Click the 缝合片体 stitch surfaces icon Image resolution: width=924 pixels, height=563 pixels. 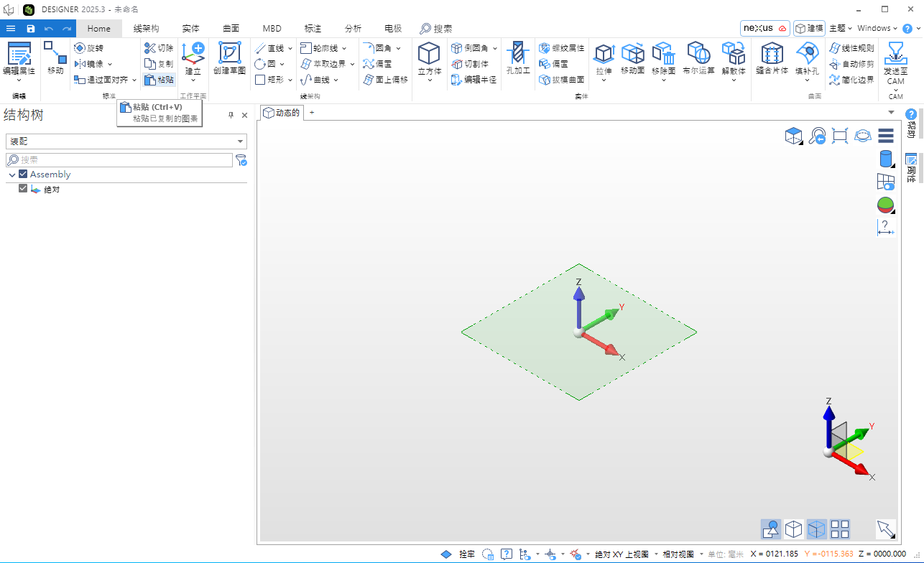pos(772,56)
